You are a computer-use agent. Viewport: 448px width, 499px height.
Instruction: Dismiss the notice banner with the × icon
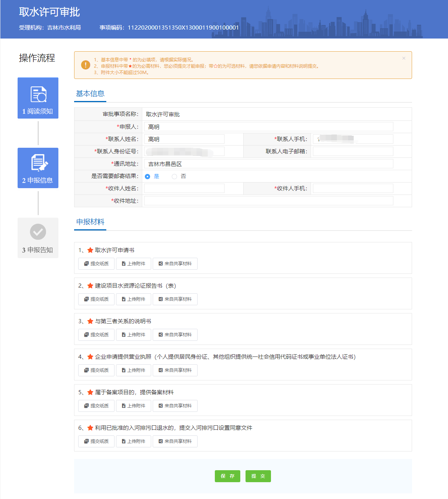coord(403,58)
